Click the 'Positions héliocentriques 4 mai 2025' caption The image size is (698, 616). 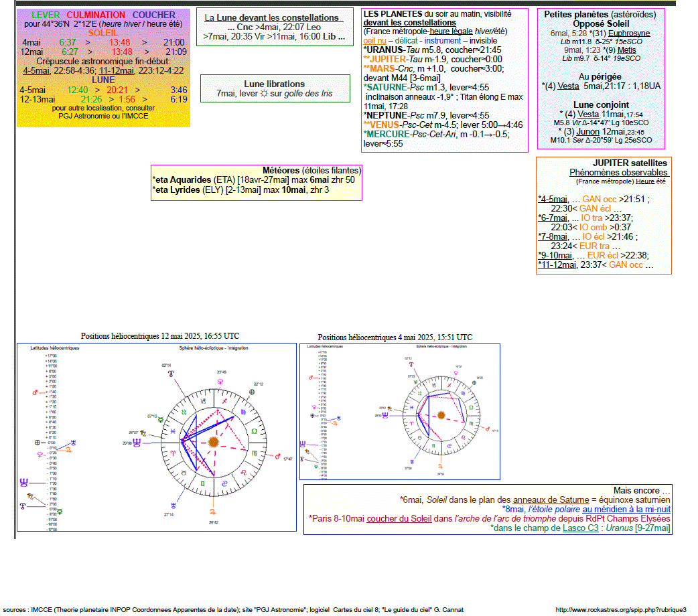pos(395,337)
